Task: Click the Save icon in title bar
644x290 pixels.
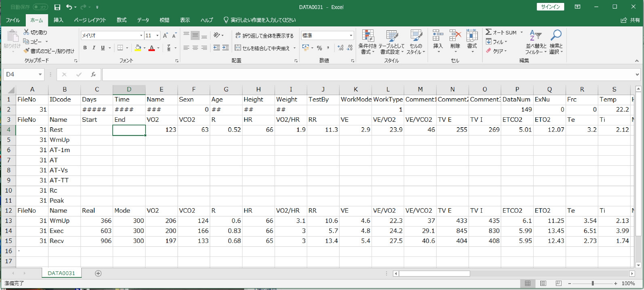Action: click(x=57, y=7)
